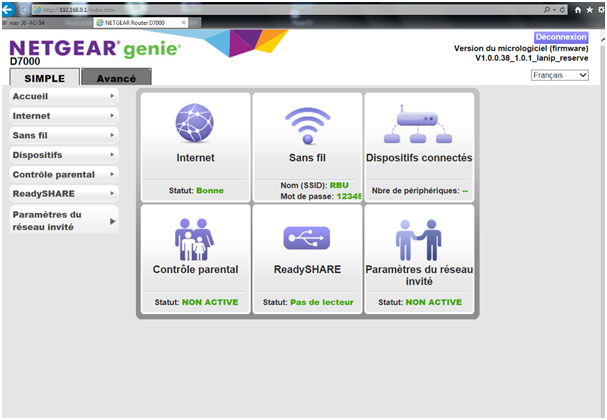
Task: Switch to the SIMPLE tab
Action: click(45, 77)
